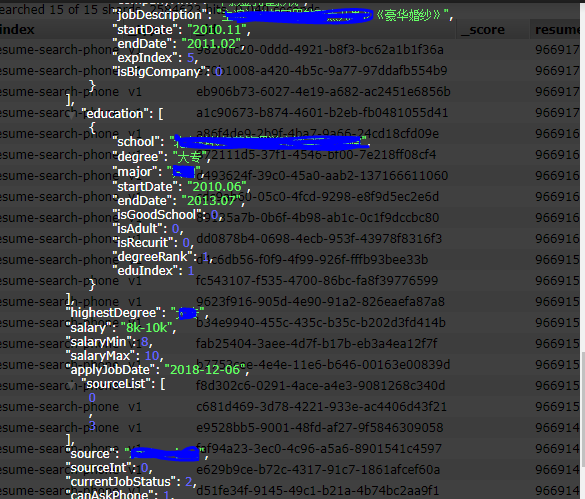This screenshot has width=585, height=499.
Task: Click result c681d469-3d78-4221-933e-ac4406d43f21
Action: (x=321, y=406)
